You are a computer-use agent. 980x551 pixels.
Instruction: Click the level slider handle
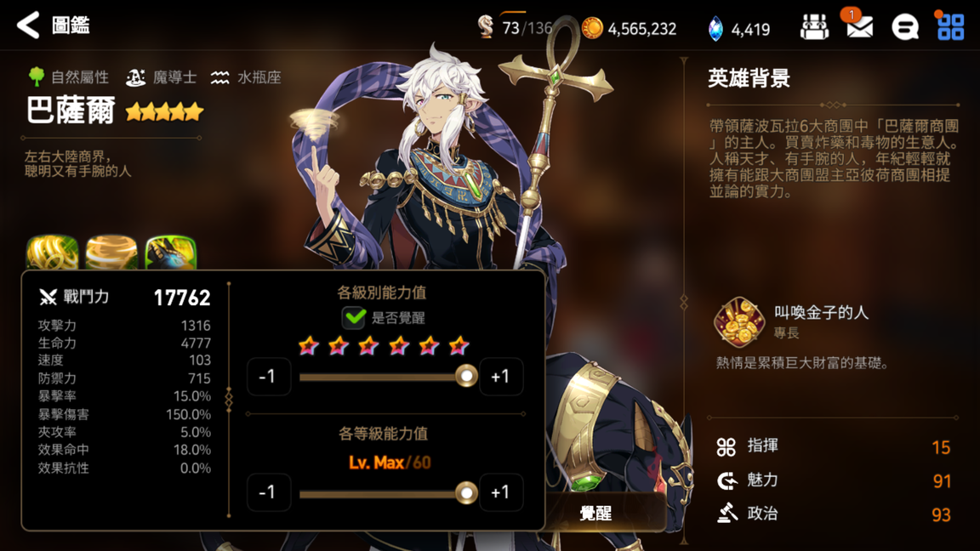point(466,493)
